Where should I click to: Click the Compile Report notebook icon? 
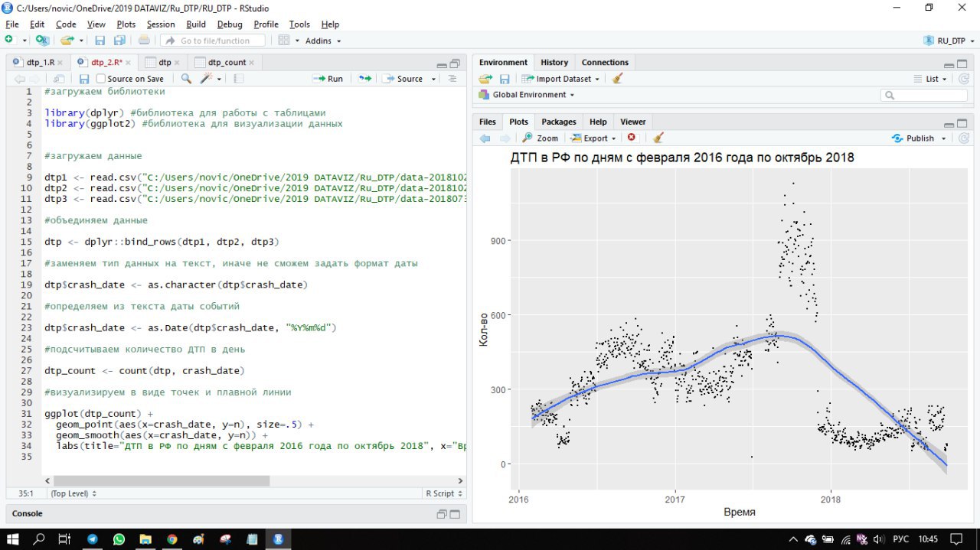[239, 79]
